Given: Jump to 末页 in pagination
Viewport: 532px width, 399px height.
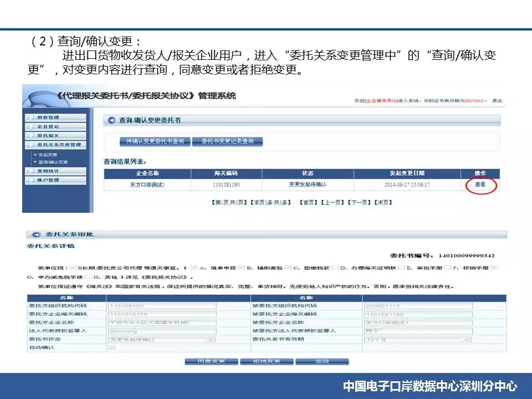Looking at the screenshot, I should [x=383, y=203].
